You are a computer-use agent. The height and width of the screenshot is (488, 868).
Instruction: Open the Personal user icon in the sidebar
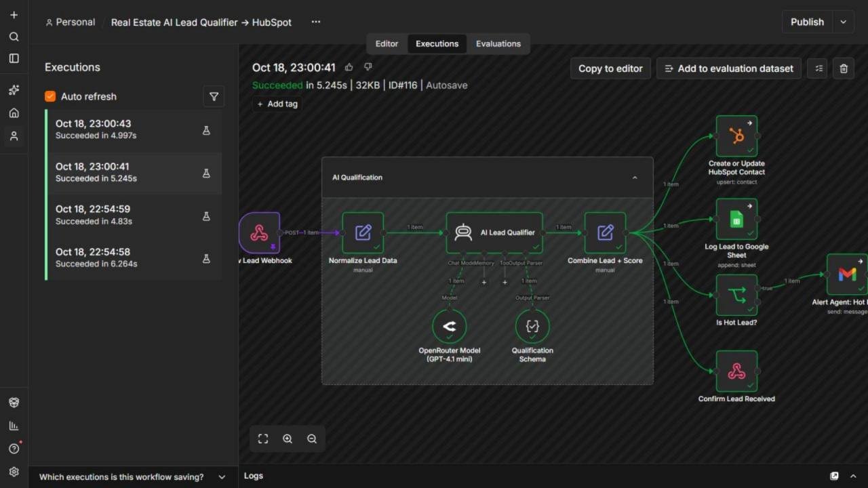14,136
